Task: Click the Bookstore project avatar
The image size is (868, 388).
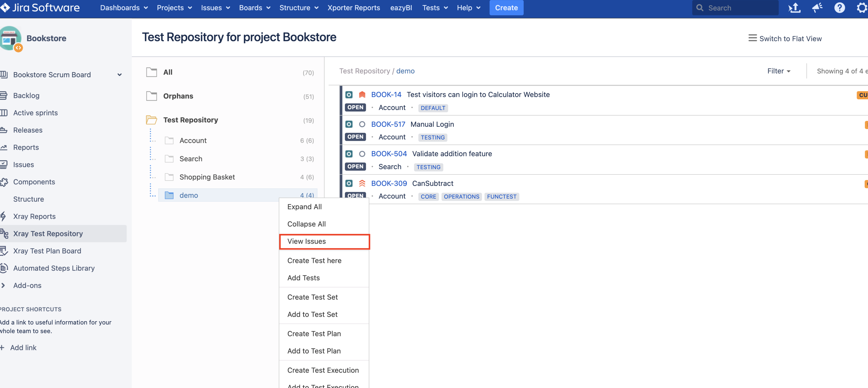Action: (11, 38)
